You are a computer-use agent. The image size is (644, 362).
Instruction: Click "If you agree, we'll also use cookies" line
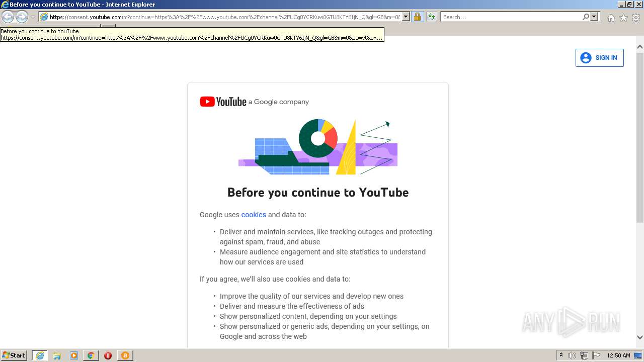click(x=275, y=279)
